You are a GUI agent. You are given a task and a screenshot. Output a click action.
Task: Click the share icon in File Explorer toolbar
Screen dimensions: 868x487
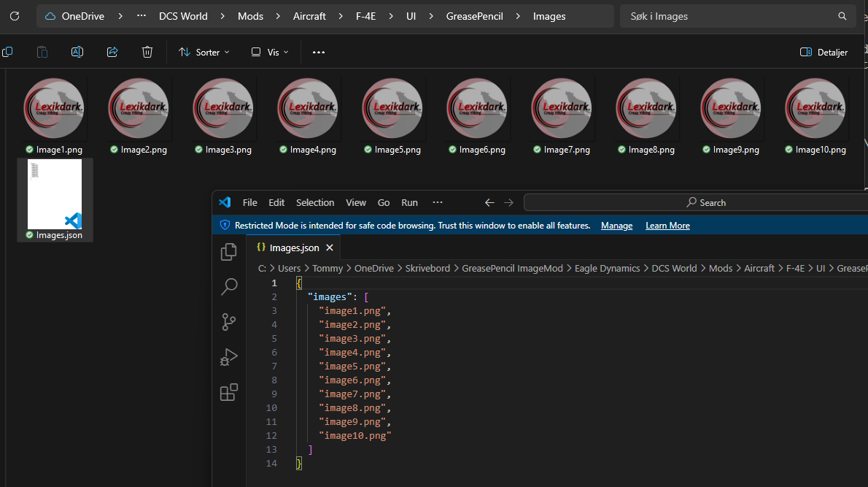[x=112, y=52]
